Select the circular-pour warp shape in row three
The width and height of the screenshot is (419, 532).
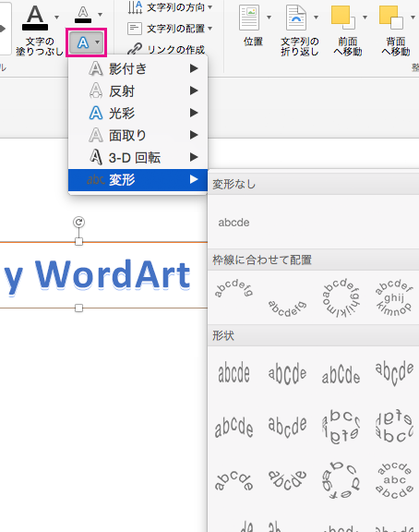click(341, 480)
